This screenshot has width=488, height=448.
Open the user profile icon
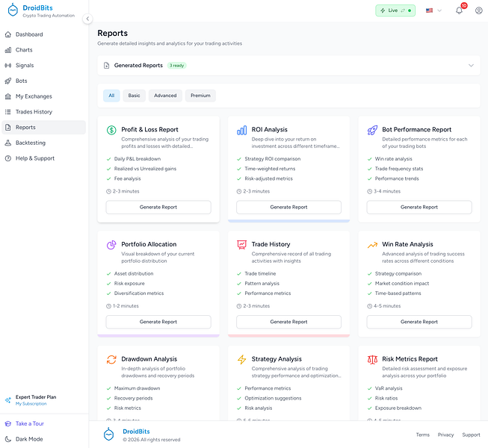pos(479,10)
